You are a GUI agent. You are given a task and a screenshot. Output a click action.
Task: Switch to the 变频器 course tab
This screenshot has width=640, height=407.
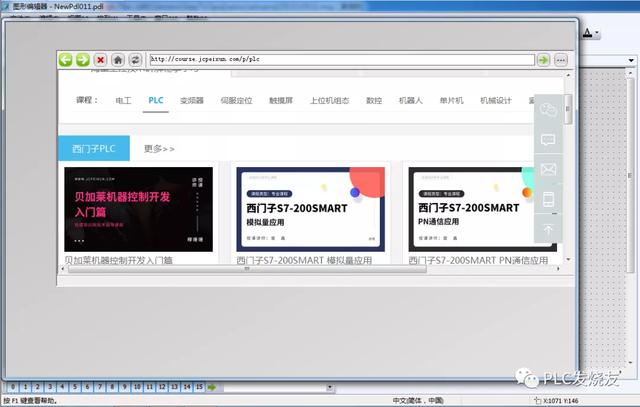192,101
